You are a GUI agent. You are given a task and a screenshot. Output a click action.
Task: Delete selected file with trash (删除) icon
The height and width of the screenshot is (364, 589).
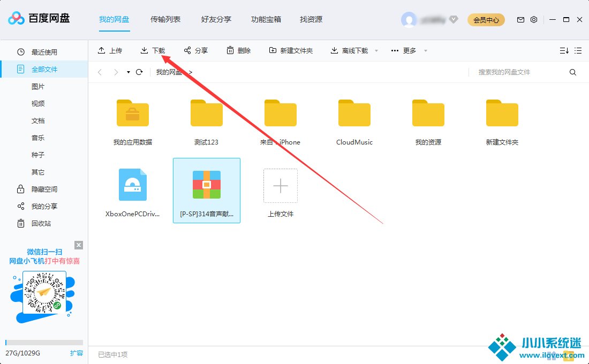point(230,50)
